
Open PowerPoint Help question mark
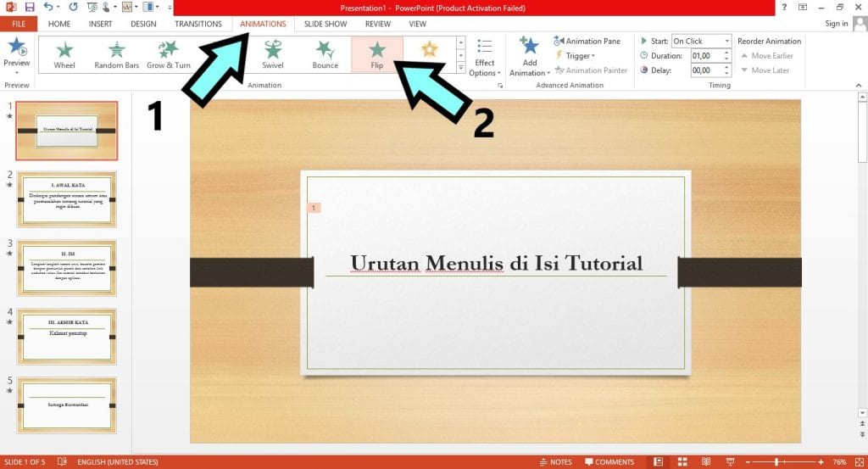[784, 7]
